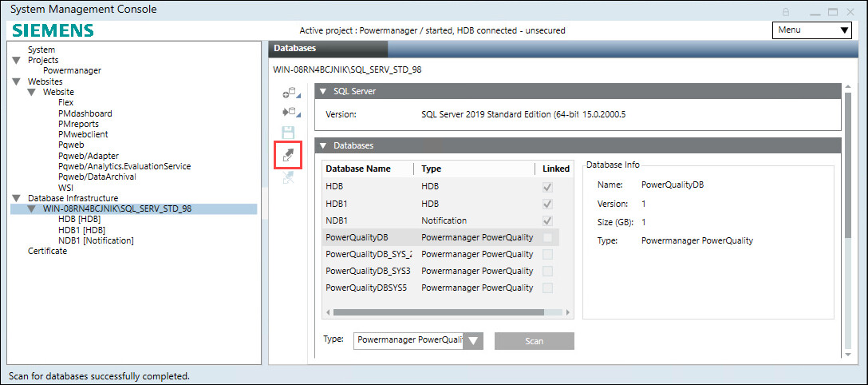Viewport: 868px width, 385px height.
Task: Click the link database icon
Action: pos(289,154)
